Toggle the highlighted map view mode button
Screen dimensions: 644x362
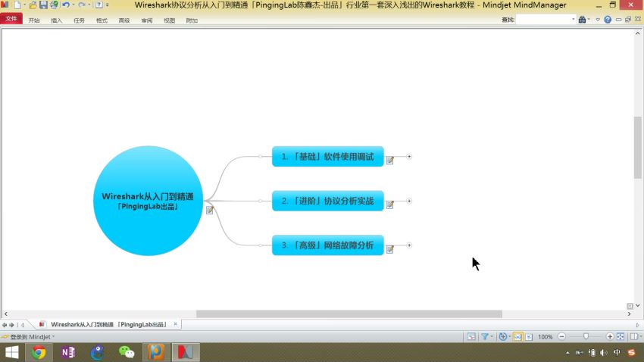517,336
